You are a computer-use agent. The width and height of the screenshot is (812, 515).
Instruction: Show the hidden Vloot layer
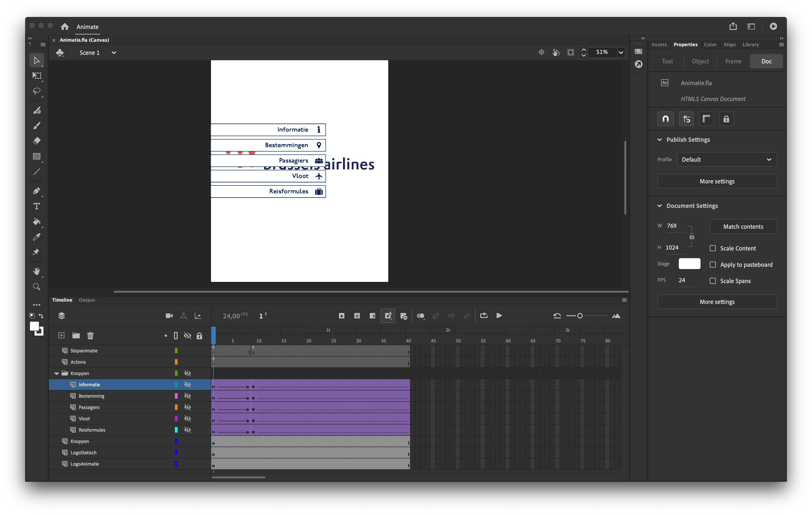point(188,419)
